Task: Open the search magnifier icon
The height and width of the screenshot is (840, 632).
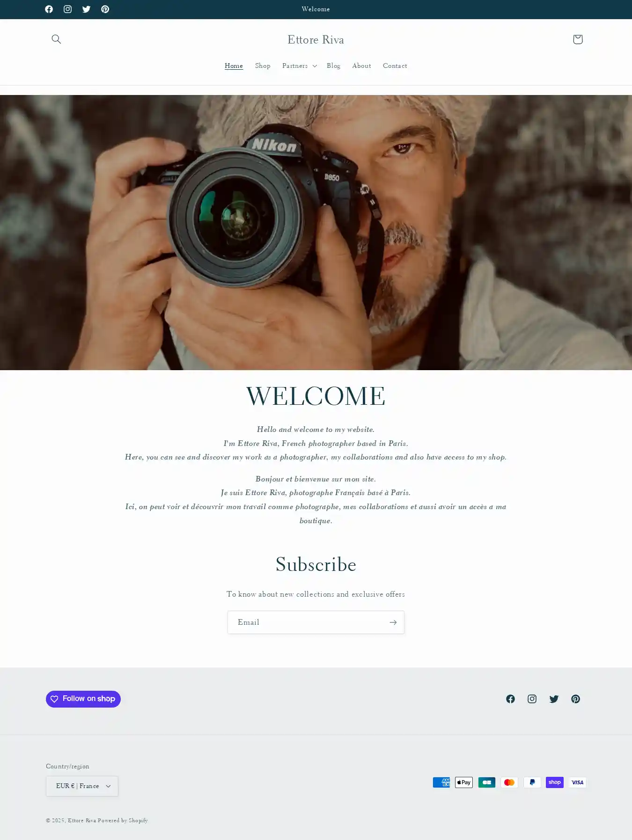Action: [x=56, y=39]
